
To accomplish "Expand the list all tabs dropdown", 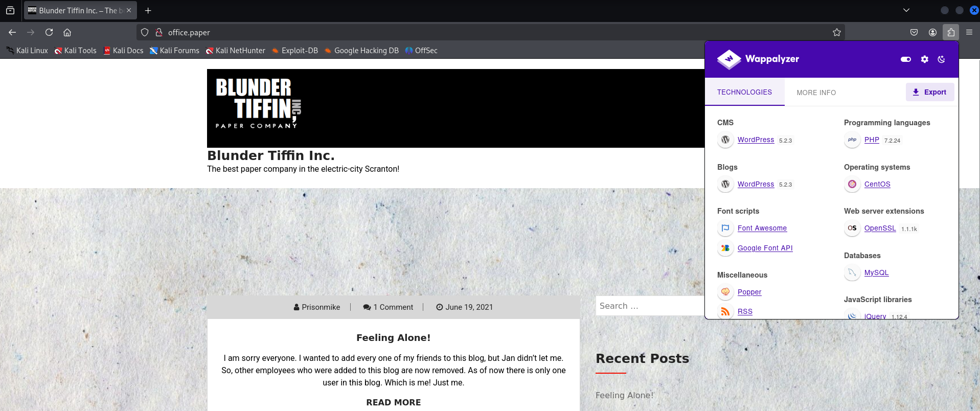I will click(x=906, y=10).
